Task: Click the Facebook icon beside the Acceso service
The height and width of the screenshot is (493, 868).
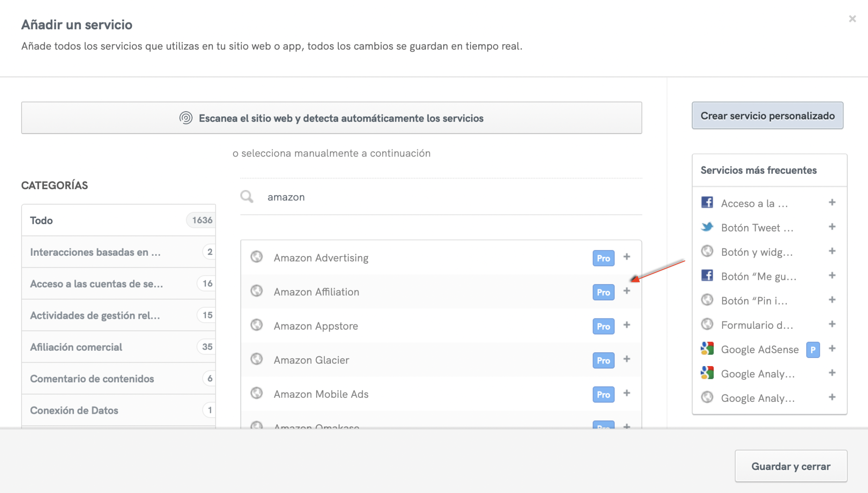Action: [707, 202]
